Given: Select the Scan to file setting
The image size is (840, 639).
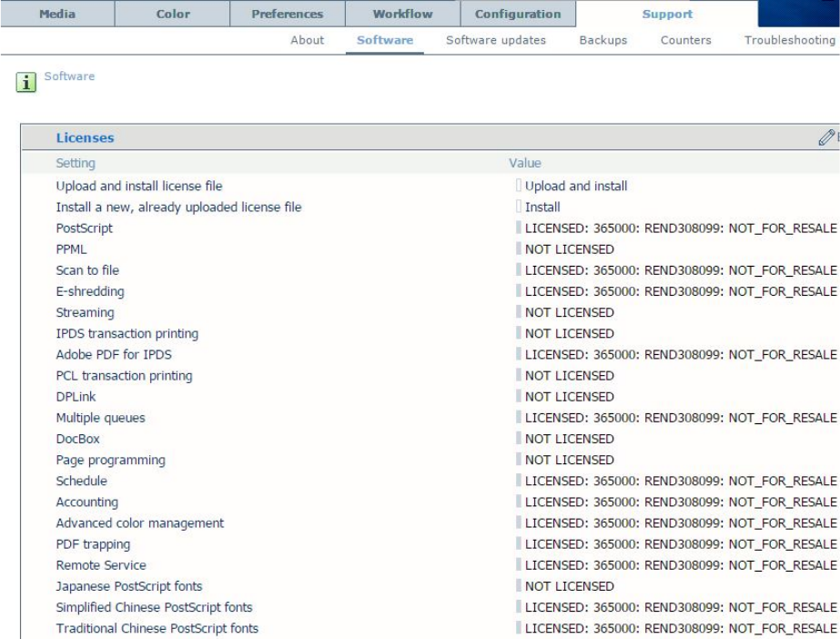Looking at the screenshot, I should (x=87, y=270).
